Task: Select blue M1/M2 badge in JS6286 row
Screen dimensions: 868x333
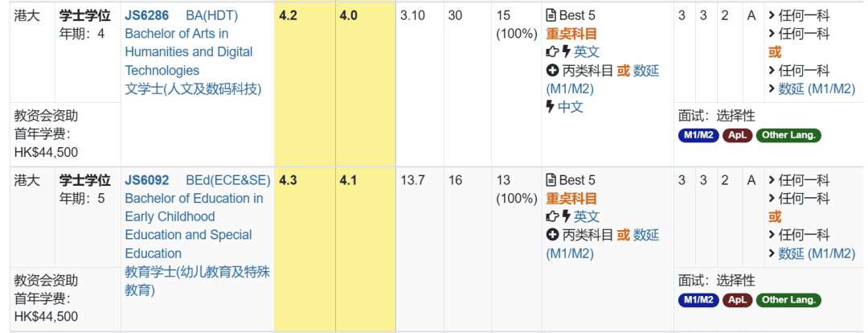Action: tap(698, 135)
